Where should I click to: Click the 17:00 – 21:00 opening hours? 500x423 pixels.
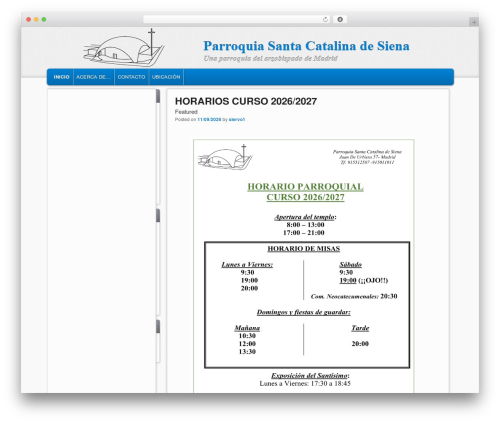click(x=304, y=233)
